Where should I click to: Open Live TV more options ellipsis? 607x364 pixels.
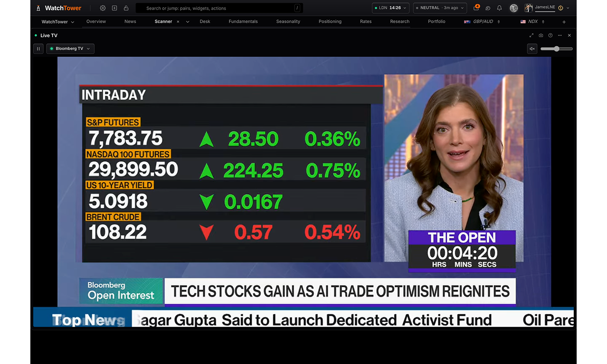[560, 36]
